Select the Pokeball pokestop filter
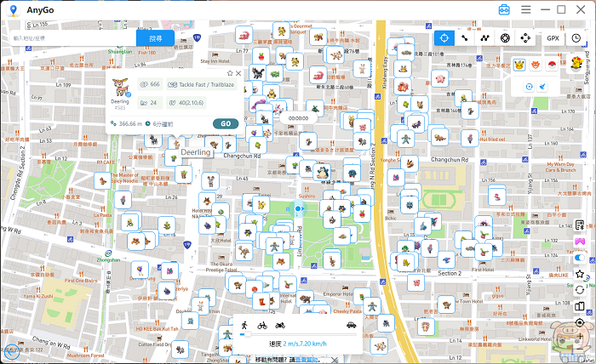Image resolution: width=596 pixels, height=364 pixels. click(x=552, y=65)
